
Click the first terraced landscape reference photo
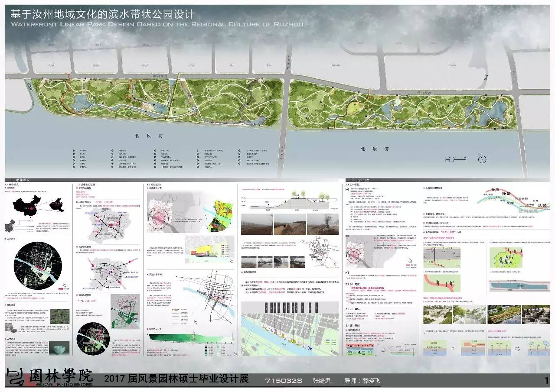(437, 314)
